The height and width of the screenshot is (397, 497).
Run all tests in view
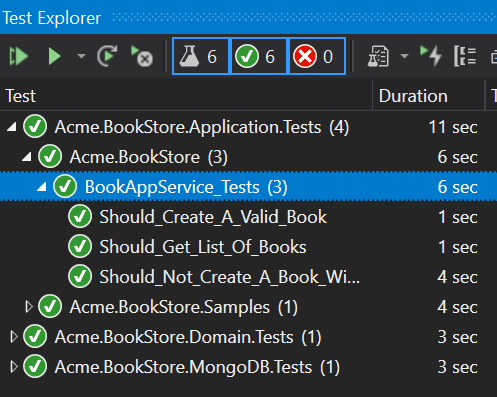coord(18,56)
